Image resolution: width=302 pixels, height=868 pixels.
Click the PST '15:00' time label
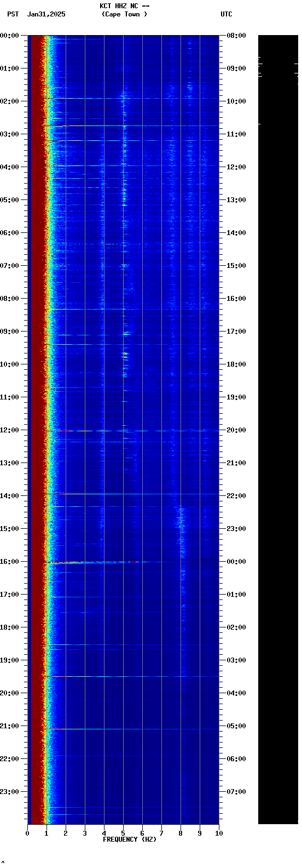click(10, 529)
